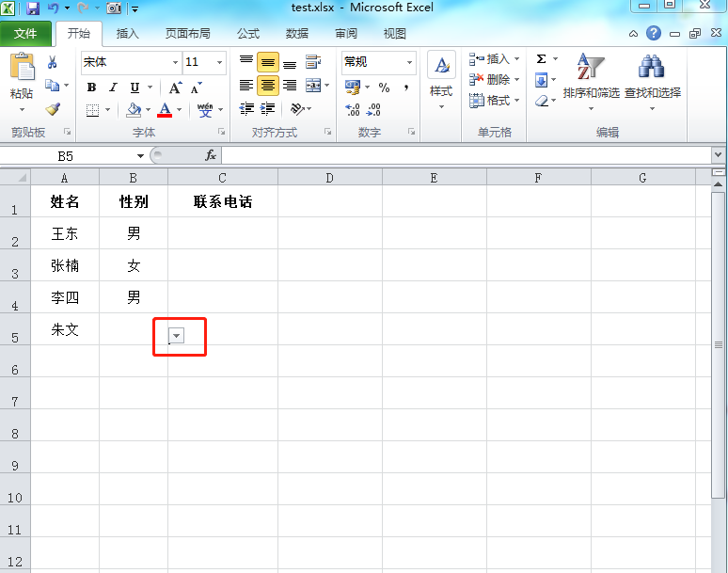Image resolution: width=728 pixels, height=573 pixels.
Task: Select column C header
Action: [x=223, y=178]
